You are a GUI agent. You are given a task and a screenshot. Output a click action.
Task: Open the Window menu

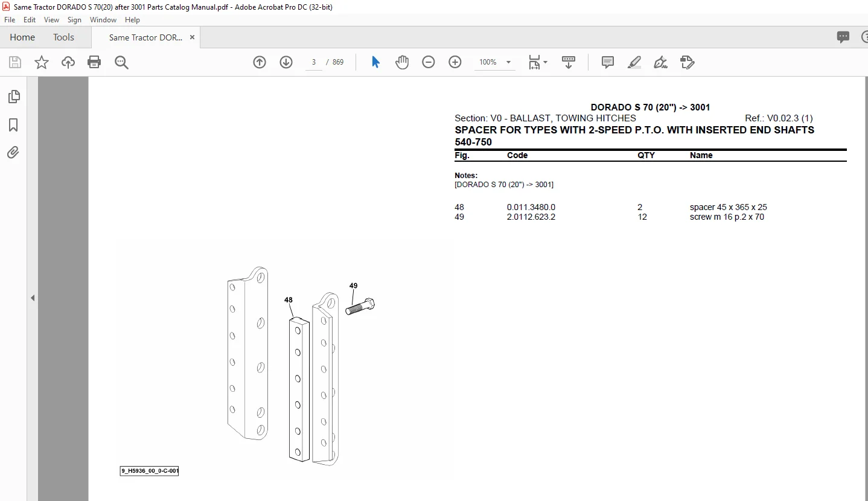(103, 20)
